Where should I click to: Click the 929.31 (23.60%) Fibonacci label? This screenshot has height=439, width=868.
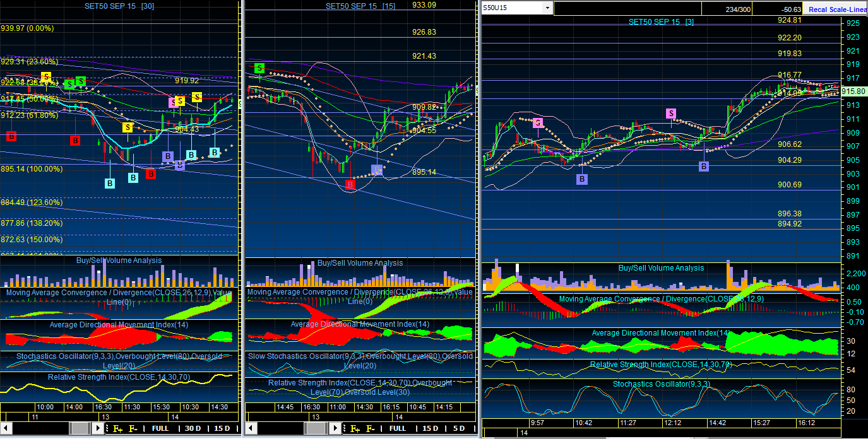(29, 62)
